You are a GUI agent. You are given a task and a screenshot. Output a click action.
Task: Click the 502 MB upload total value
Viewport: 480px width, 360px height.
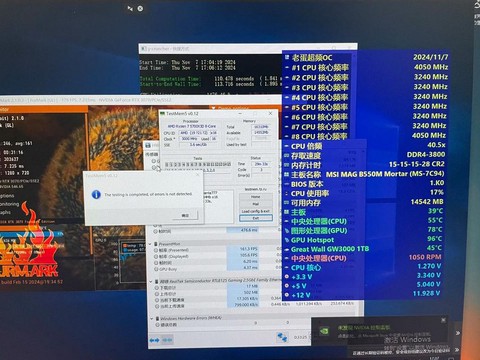[251, 293]
